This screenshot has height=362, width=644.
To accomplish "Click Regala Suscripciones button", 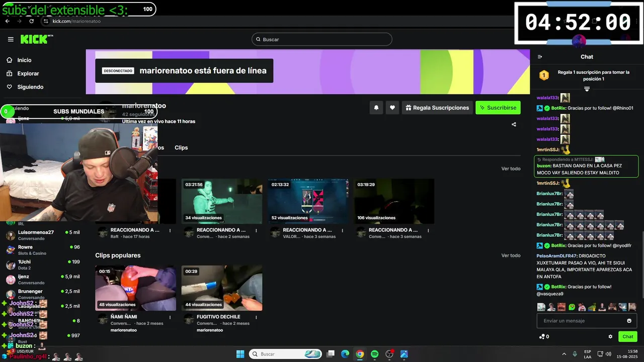I will (x=437, y=108).
